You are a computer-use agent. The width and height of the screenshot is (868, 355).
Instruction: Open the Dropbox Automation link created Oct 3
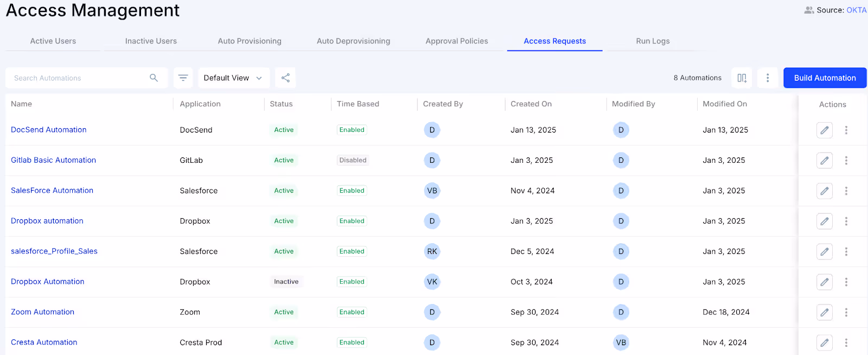pos(48,282)
